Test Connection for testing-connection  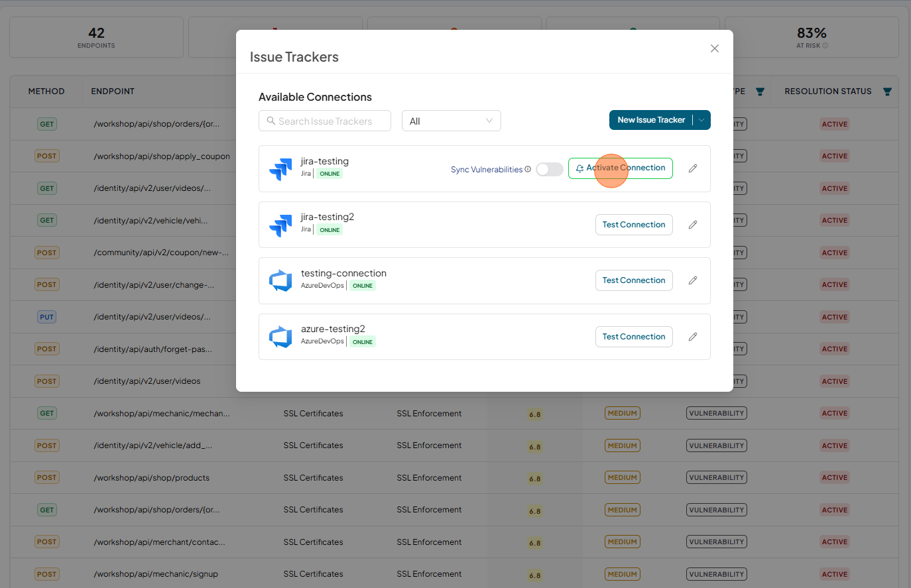(634, 280)
